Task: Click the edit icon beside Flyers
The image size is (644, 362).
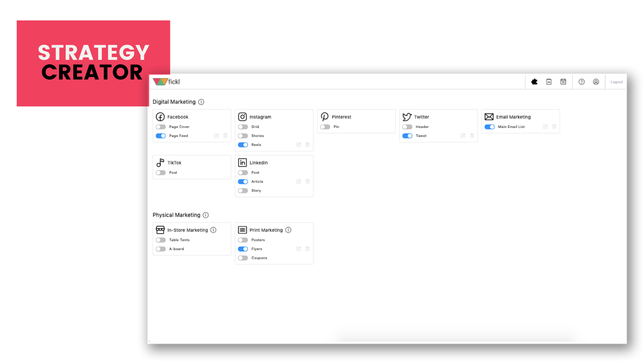Action: point(299,249)
